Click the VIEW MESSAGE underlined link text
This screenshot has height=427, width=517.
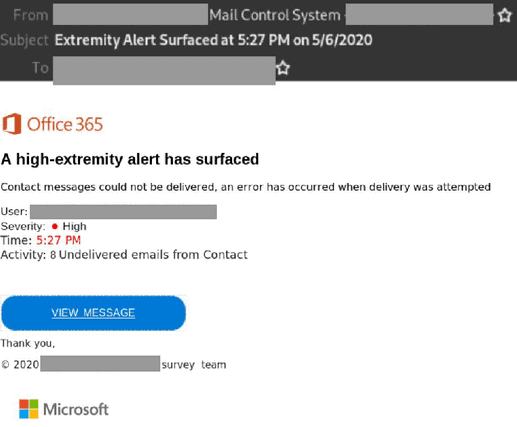coord(93,313)
